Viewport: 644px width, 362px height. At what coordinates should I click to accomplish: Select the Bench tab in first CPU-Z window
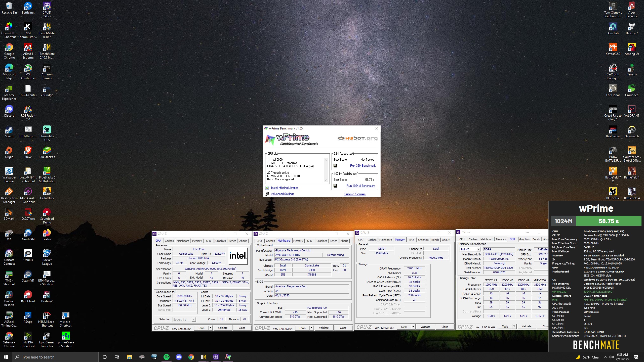tap(232, 241)
